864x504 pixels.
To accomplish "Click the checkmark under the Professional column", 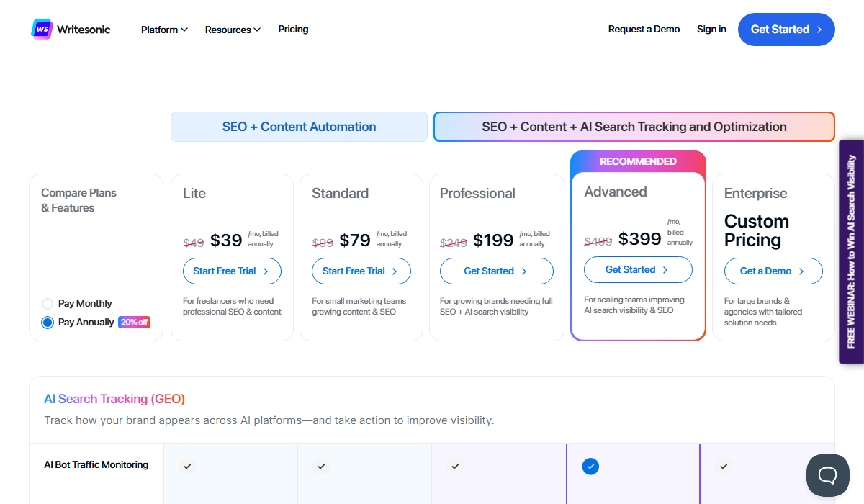I will (x=455, y=467).
